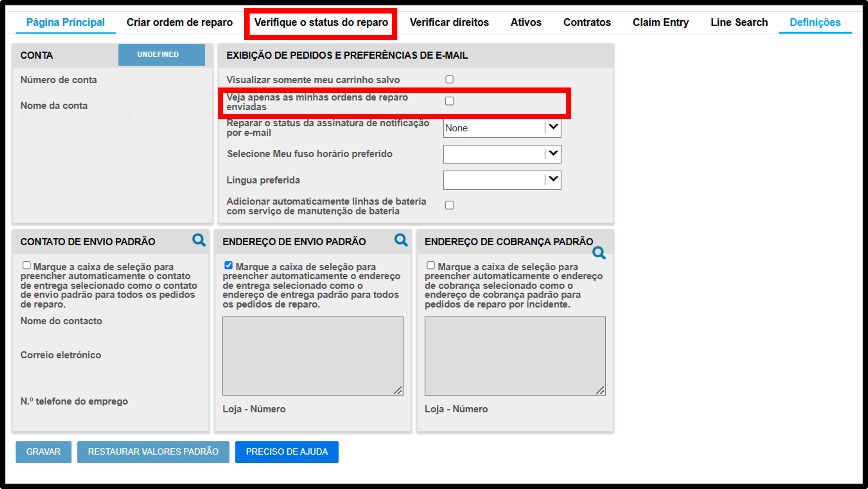Open the preferred time zone dropdown
Viewport: 868px width, 489px height.
pyautogui.click(x=502, y=154)
